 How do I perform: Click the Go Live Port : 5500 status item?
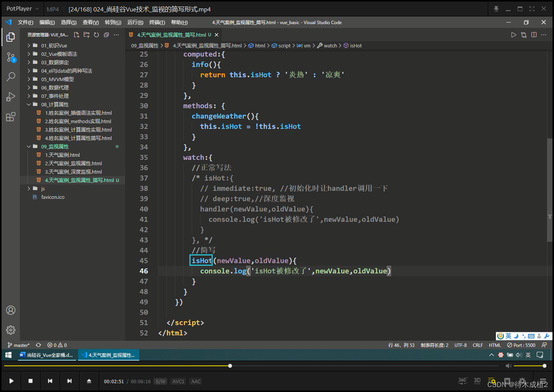tap(521, 345)
